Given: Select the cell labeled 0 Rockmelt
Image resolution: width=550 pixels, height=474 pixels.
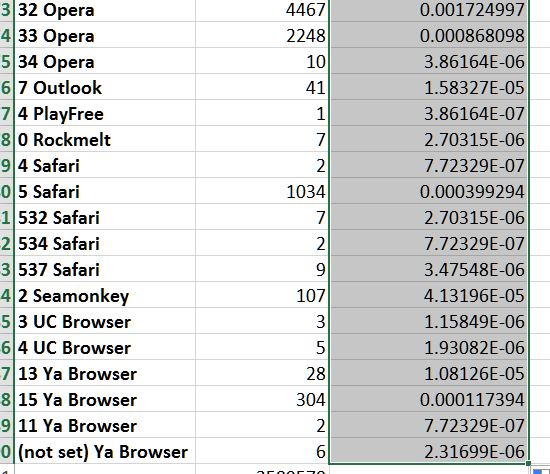Looking at the screenshot, I should point(105,139).
